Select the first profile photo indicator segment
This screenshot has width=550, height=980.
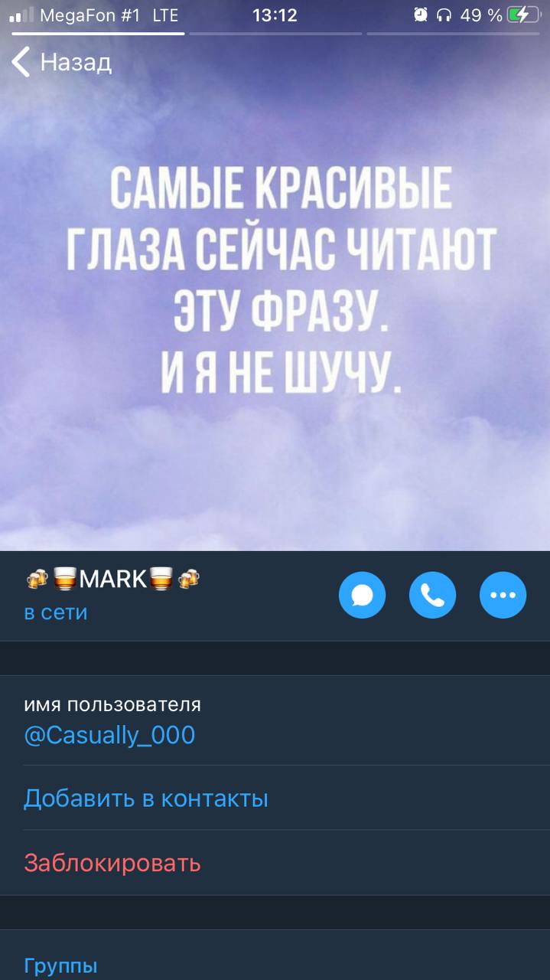tap(98, 34)
